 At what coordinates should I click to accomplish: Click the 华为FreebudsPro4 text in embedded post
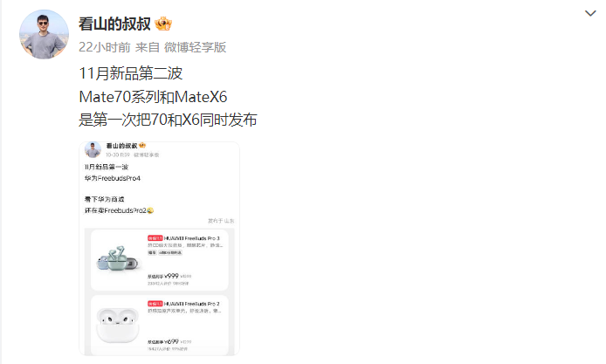pyautogui.click(x=113, y=178)
